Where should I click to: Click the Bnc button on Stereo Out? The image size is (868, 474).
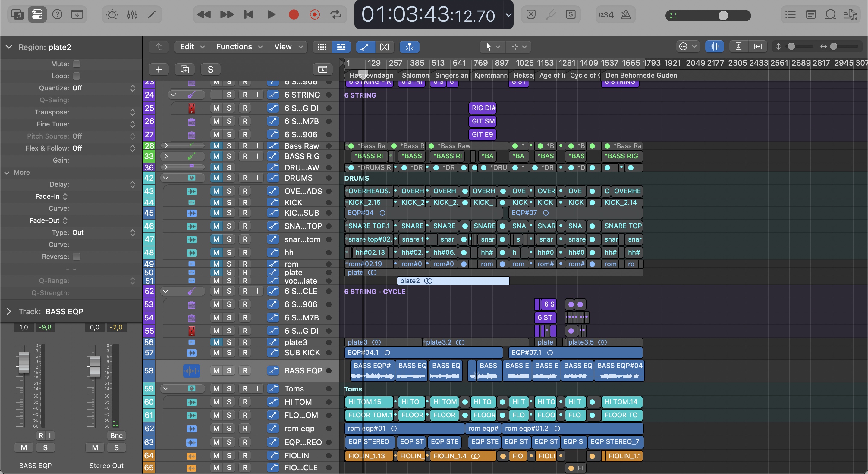pyautogui.click(x=116, y=436)
